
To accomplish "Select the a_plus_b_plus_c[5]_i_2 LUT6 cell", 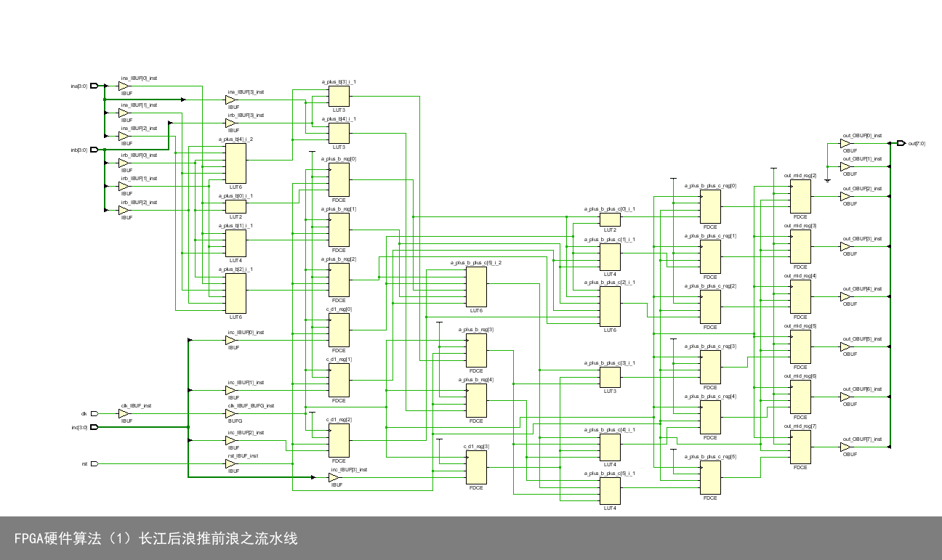I will point(476,287).
